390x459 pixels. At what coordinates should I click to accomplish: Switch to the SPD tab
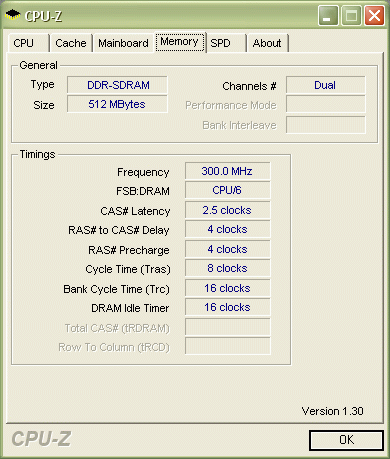pyautogui.click(x=226, y=43)
